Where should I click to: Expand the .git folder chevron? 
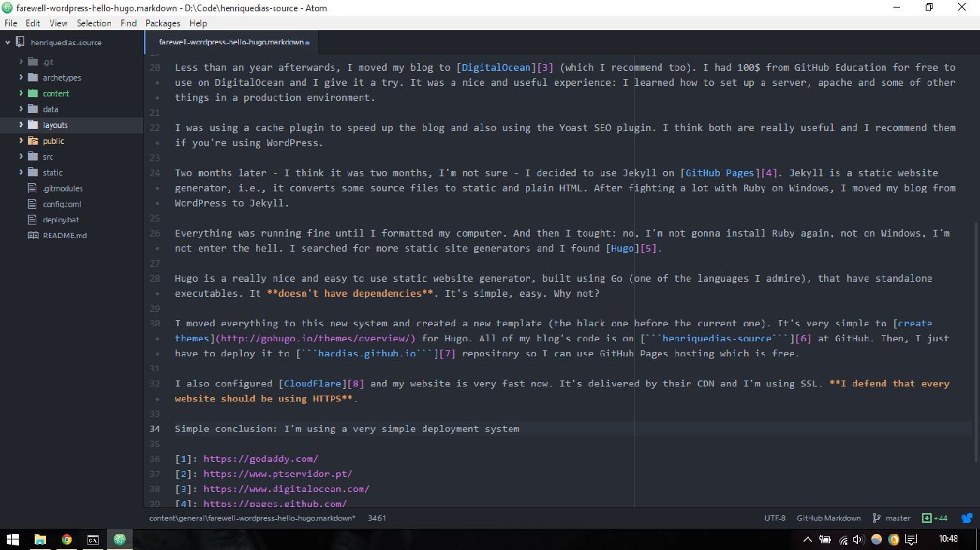coord(21,62)
